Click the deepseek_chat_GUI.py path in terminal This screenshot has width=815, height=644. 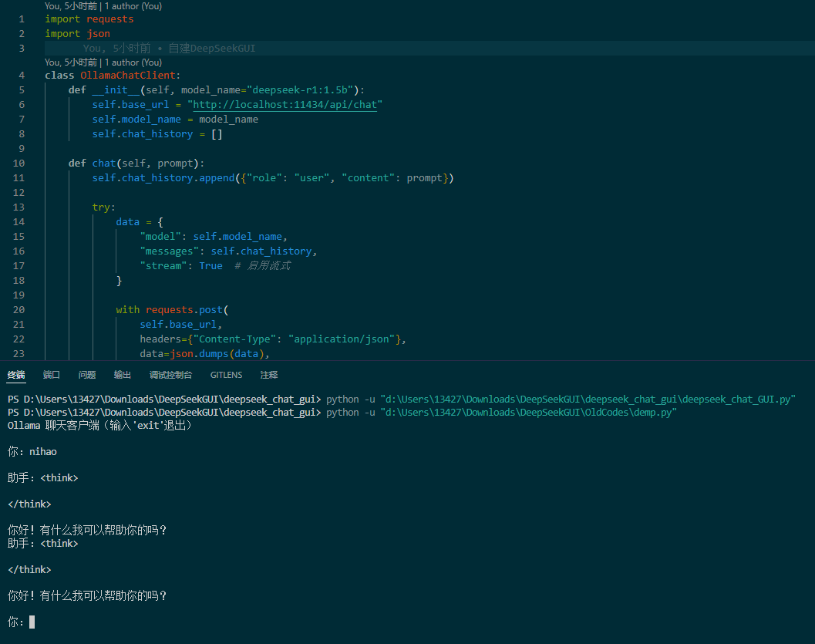tap(588, 400)
